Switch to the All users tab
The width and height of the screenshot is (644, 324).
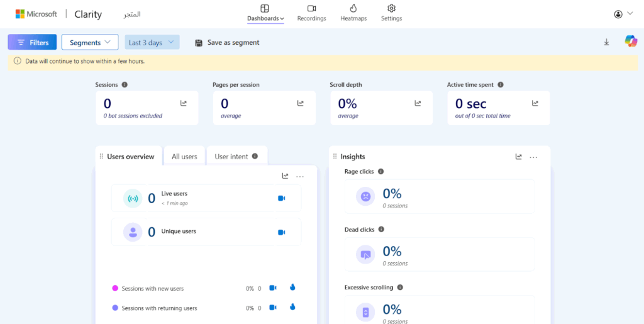[x=184, y=157]
